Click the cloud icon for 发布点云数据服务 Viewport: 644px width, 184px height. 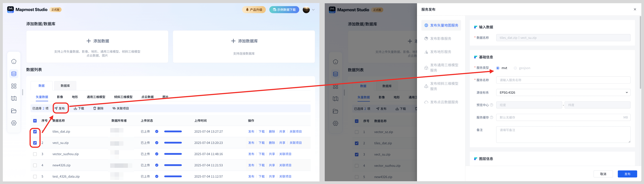tap(426, 102)
